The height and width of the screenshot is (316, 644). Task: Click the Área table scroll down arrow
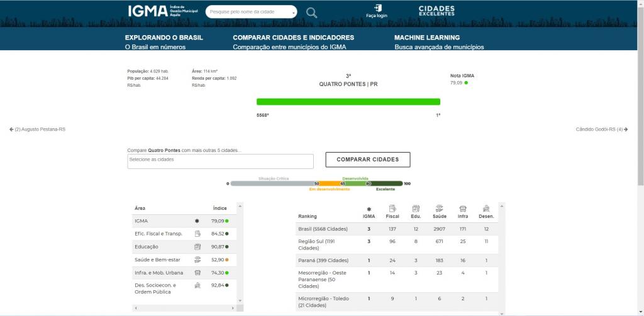(240, 301)
